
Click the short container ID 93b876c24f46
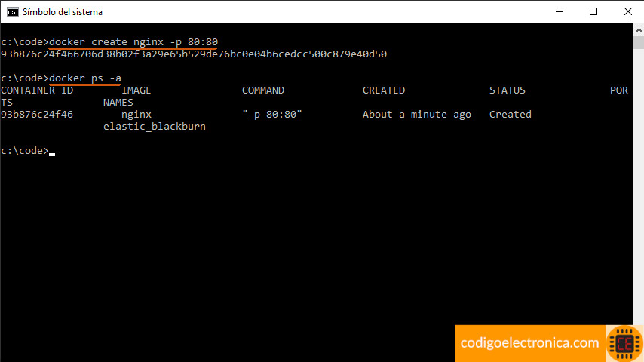tap(37, 115)
